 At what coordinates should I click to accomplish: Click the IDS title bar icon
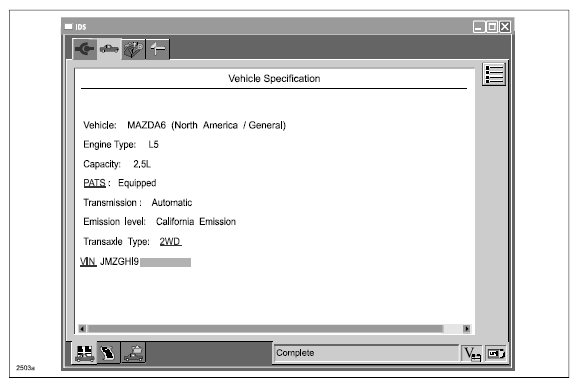69,27
